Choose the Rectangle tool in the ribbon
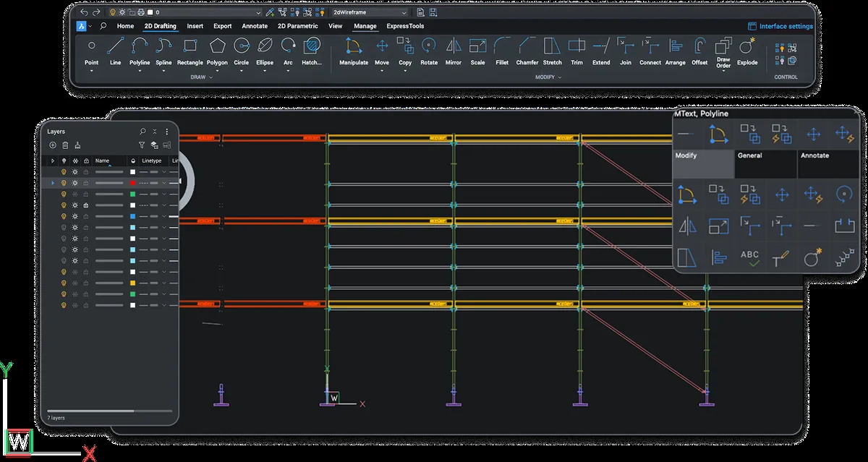 coord(190,52)
